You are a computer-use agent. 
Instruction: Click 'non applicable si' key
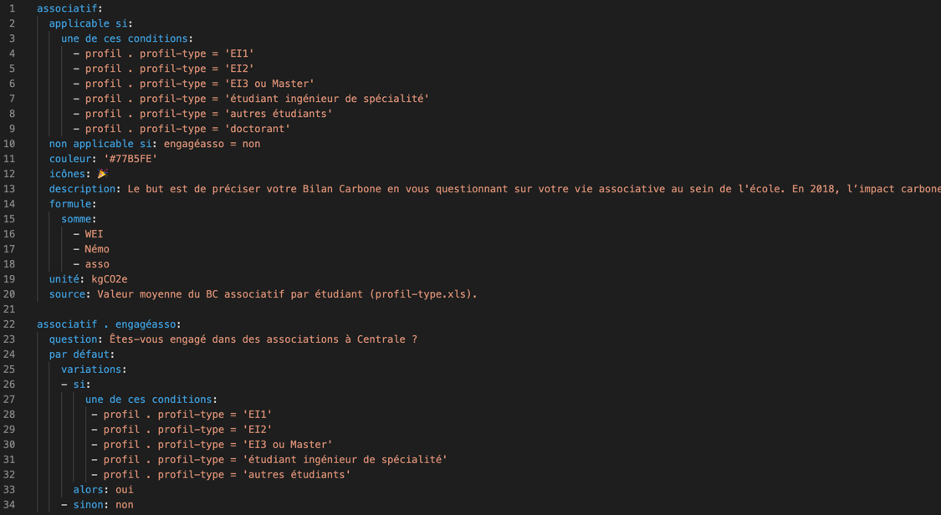tap(100, 144)
